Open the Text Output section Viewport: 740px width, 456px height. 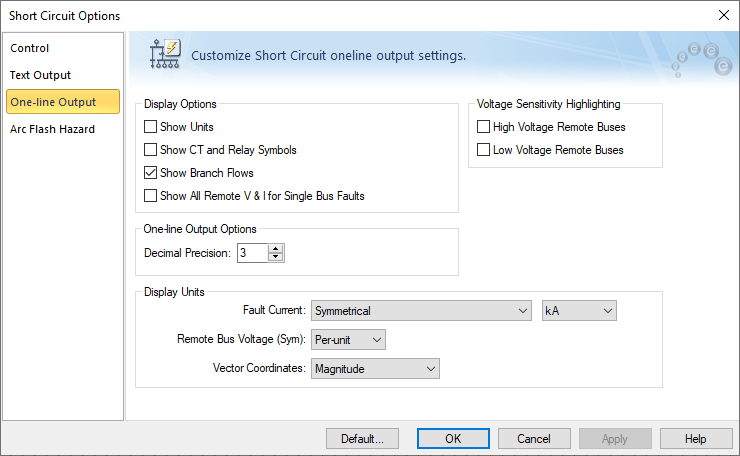41,75
